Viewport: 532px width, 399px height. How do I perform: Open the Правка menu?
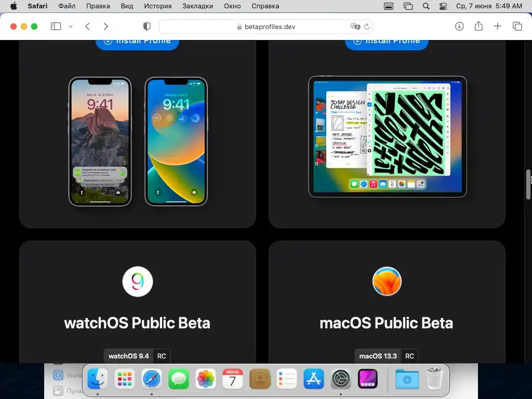[x=98, y=6]
